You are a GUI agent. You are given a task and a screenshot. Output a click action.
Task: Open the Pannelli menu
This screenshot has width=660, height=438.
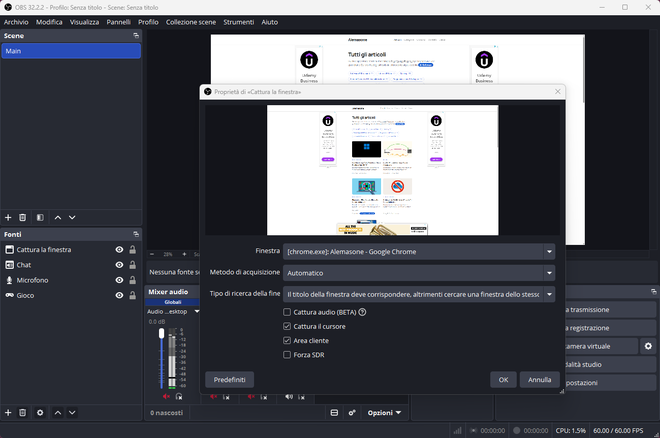coord(118,22)
